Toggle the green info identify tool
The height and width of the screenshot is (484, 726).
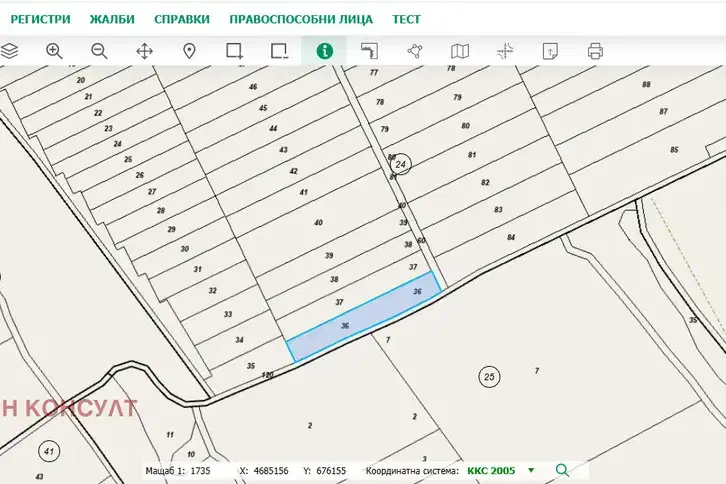click(325, 51)
